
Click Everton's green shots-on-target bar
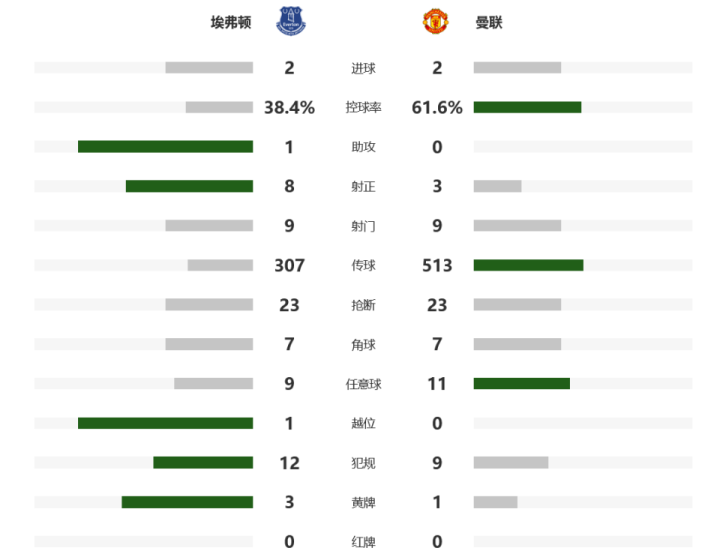click(189, 186)
